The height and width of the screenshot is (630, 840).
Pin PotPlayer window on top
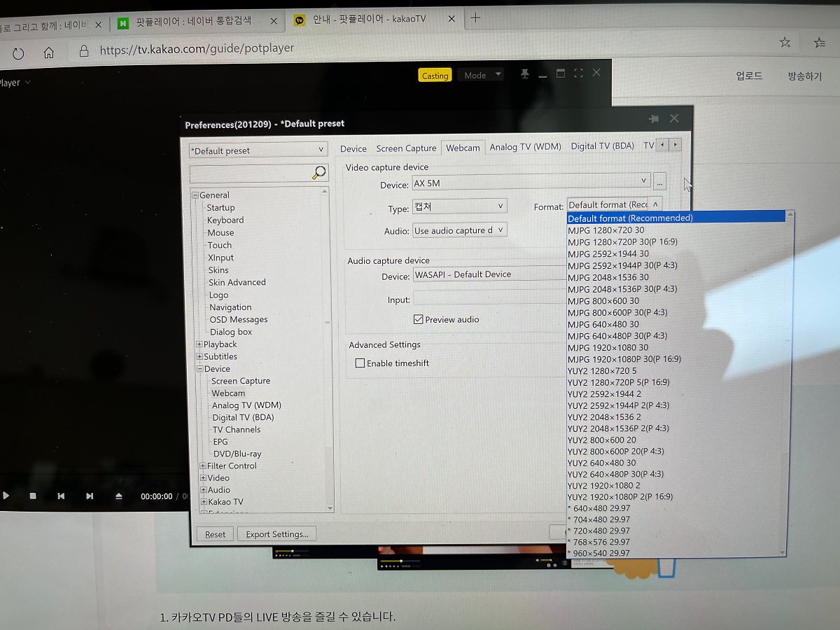click(x=525, y=73)
